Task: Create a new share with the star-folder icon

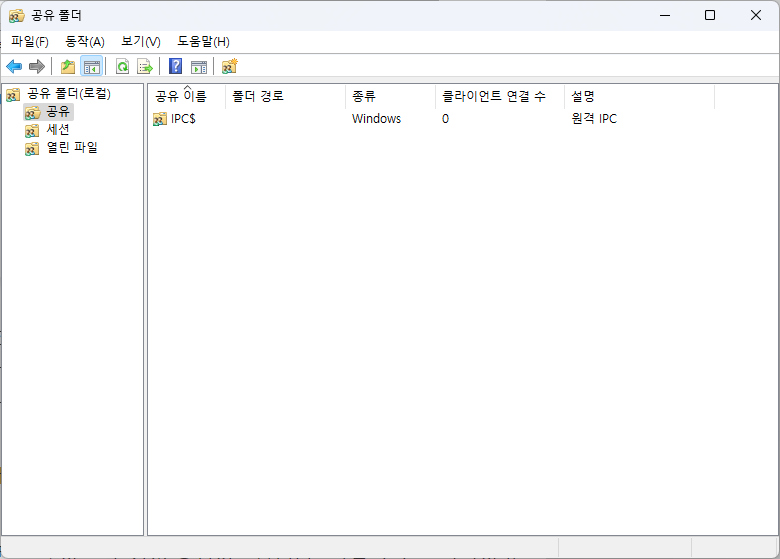Action: [230, 66]
